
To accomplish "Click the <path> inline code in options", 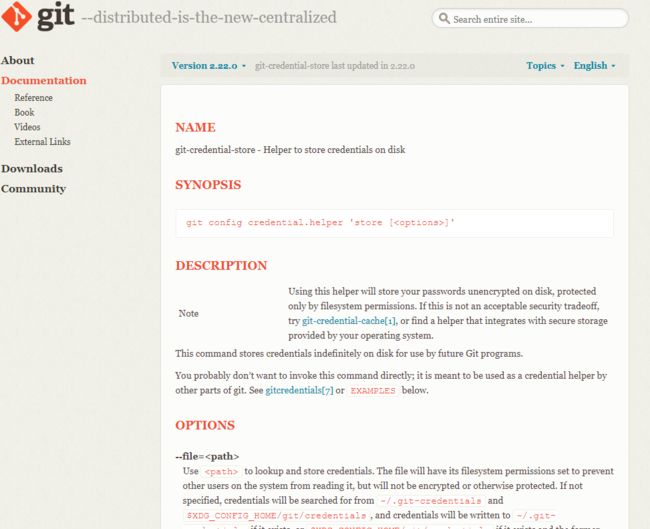I will point(221,471).
